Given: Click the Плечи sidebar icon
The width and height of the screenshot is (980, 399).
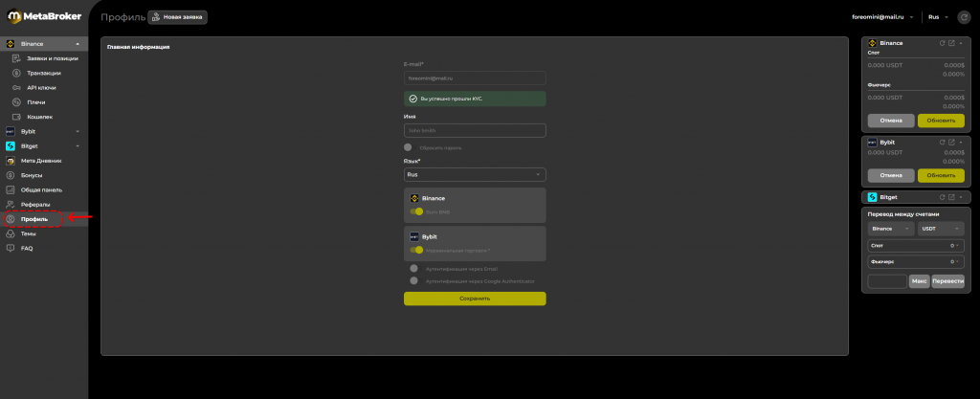Looking at the screenshot, I should click(x=16, y=102).
